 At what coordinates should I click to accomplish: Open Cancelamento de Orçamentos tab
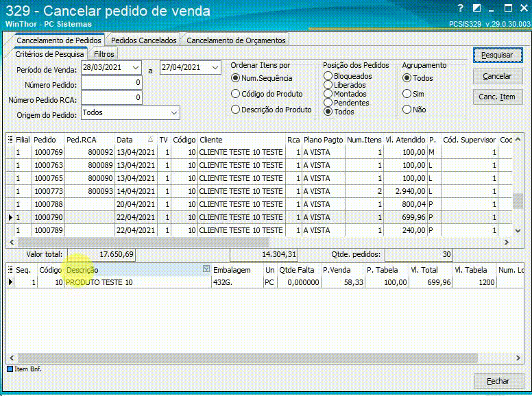tap(236, 40)
